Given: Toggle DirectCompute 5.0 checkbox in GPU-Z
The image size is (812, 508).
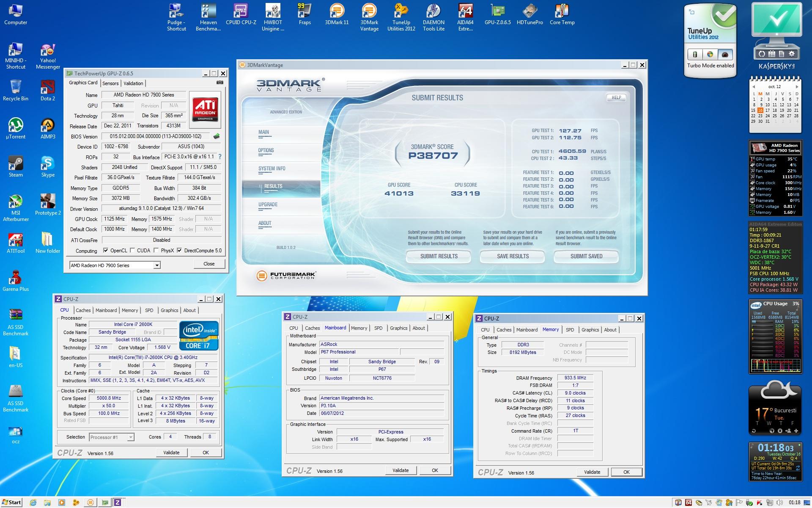Looking at the screenshot, I should (179, 251).
